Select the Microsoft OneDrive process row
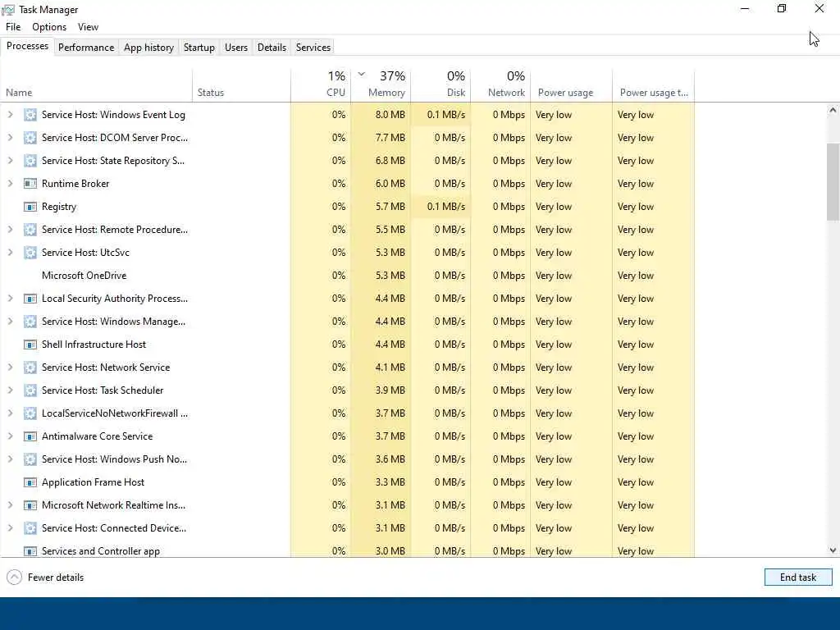This screenshot has width=840, height=630. pyautogui.click(x=347, y=276)
